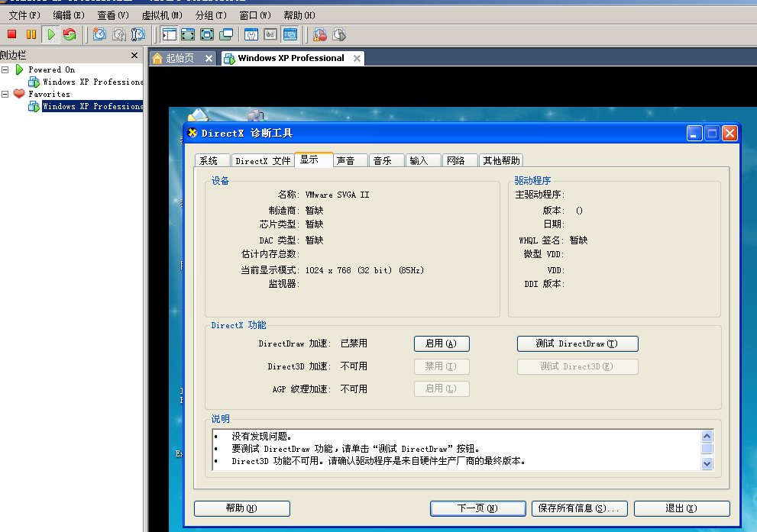Open the snapshot manager wrench-clock icon
This screenshot has height=532, width=757.
(138, 34)
